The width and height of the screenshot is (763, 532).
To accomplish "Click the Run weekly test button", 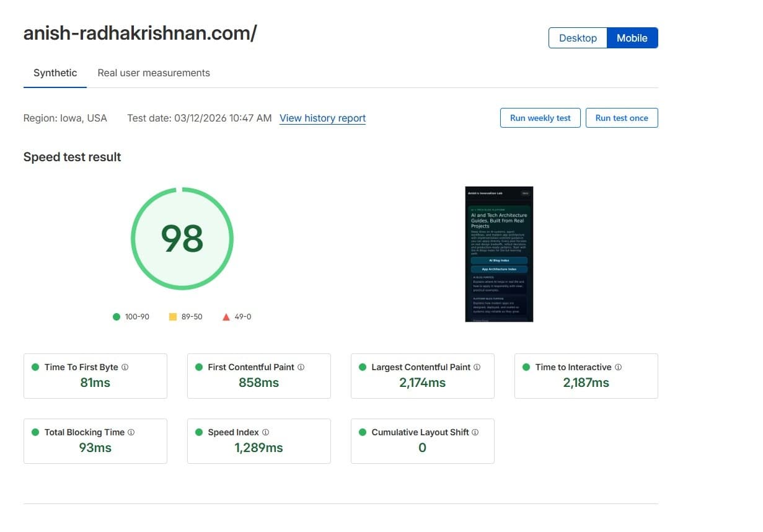I will (x=540, y=118).
